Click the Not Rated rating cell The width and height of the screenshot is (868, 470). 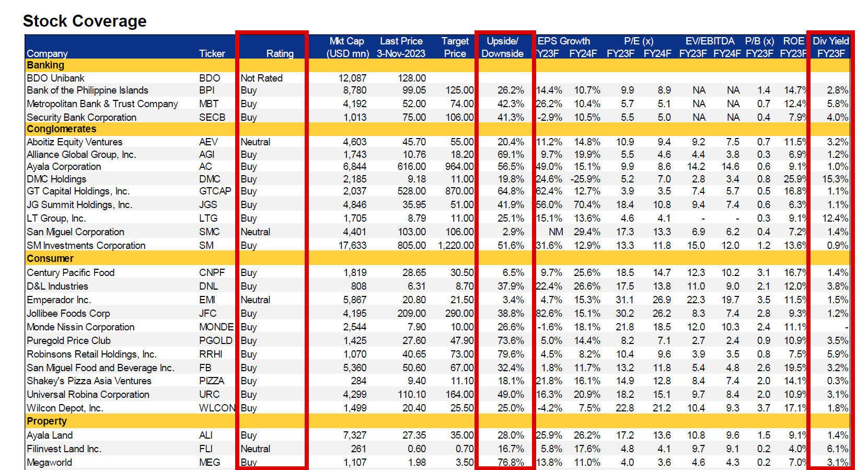click(261, 78)
